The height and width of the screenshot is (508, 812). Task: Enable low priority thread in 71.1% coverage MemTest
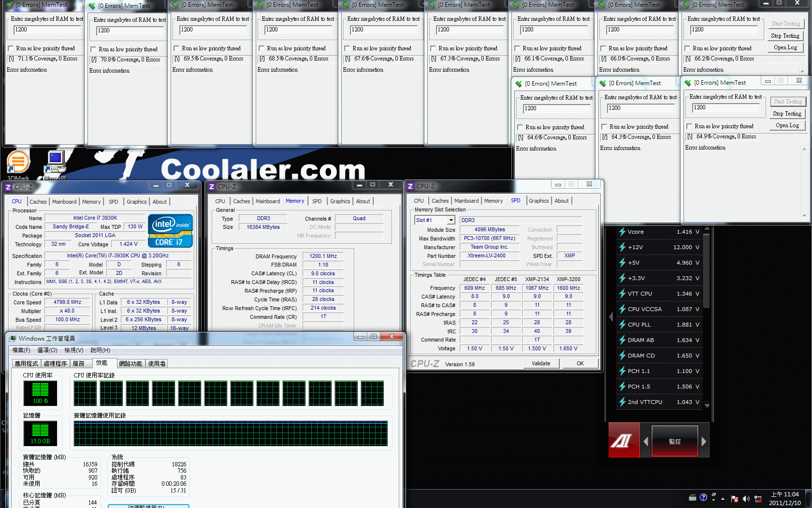(11, 48)
